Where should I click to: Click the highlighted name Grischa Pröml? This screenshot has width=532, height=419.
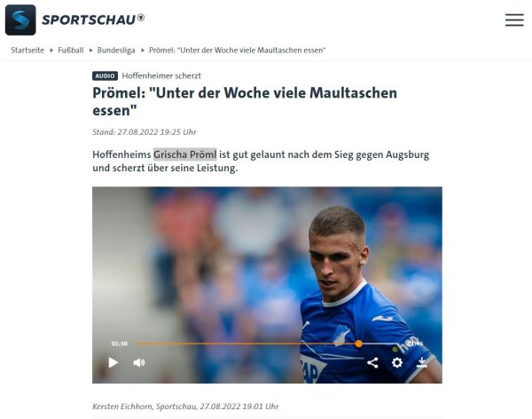coord(185,154)
